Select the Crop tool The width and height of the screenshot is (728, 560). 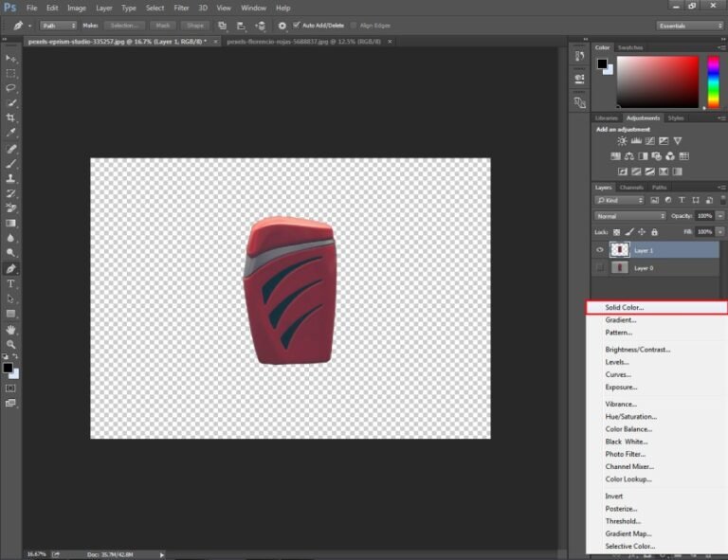click(x=10, y=117)
